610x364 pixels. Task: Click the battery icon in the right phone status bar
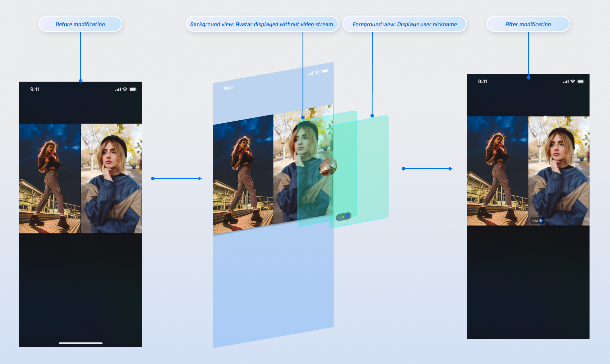point(581,82)
